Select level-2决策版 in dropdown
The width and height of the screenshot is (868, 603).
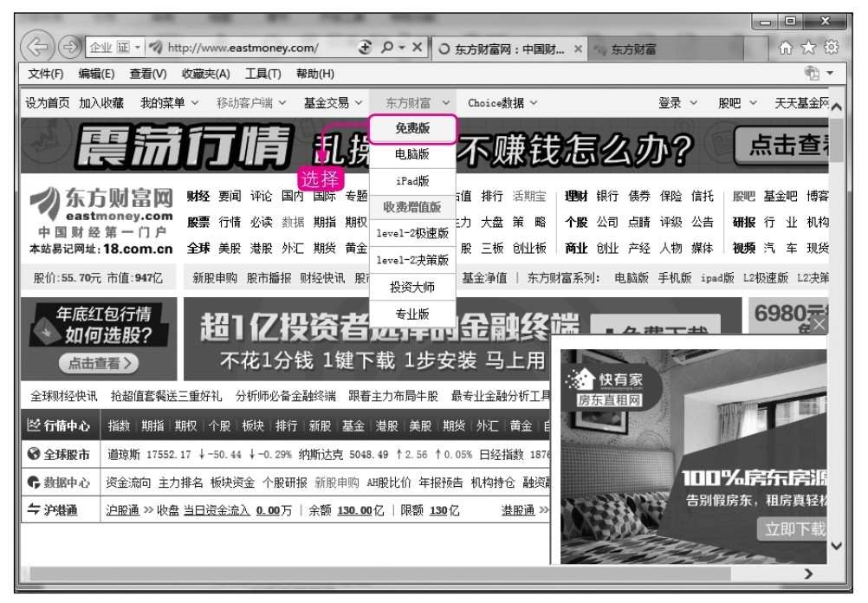tap(412, 260)
